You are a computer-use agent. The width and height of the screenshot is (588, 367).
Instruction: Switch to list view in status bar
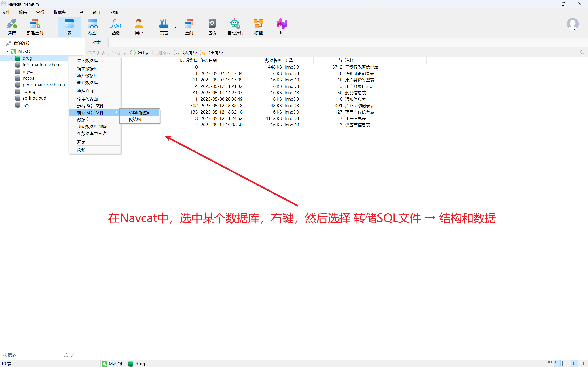(x=557, y=363)
